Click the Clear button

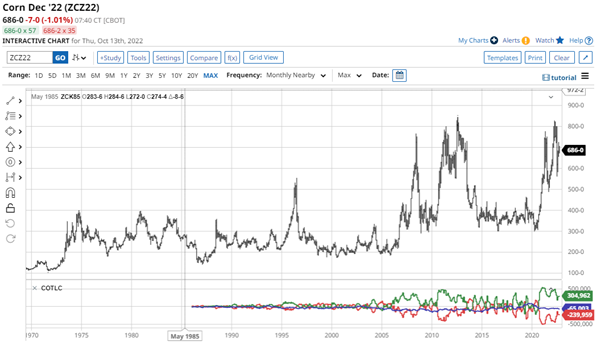(x=561, y=58)
